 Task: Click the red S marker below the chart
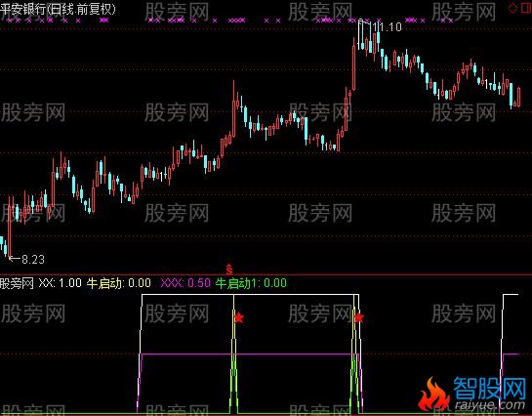click(x=229, y=270)
